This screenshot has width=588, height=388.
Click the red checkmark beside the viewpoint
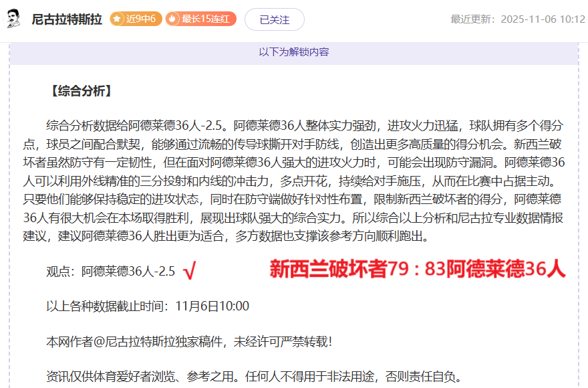coord(188,271)
